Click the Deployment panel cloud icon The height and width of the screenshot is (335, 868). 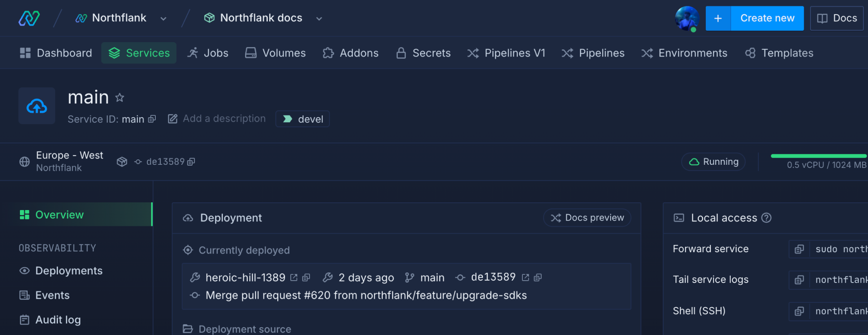[188, 218]
